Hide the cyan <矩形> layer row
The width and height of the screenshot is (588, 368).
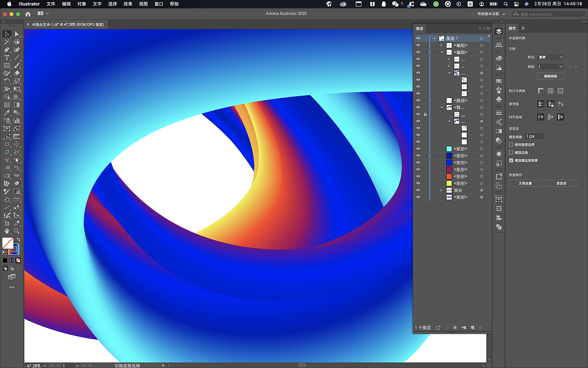[418, 149]
